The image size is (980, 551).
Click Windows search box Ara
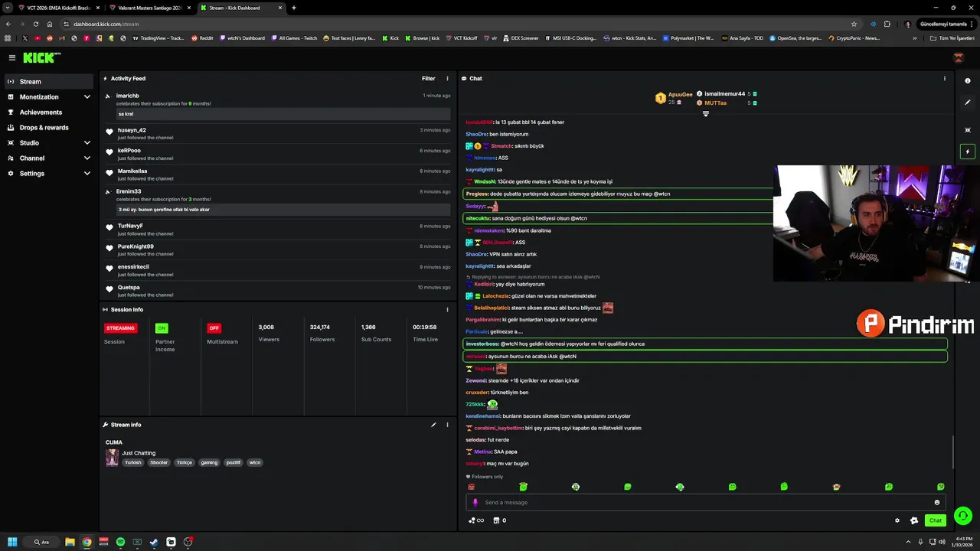click(x=42, y=542)
